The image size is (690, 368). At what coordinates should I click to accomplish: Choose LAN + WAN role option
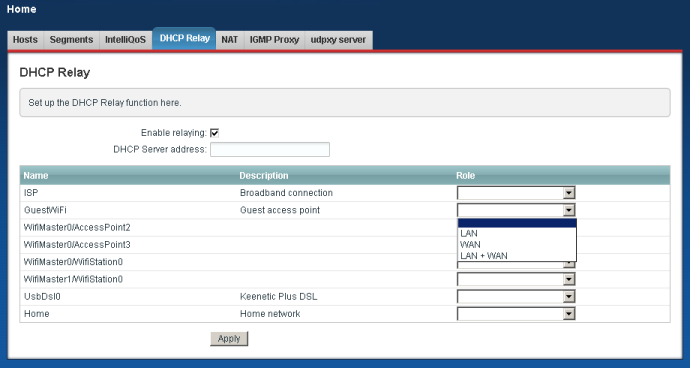517,256
